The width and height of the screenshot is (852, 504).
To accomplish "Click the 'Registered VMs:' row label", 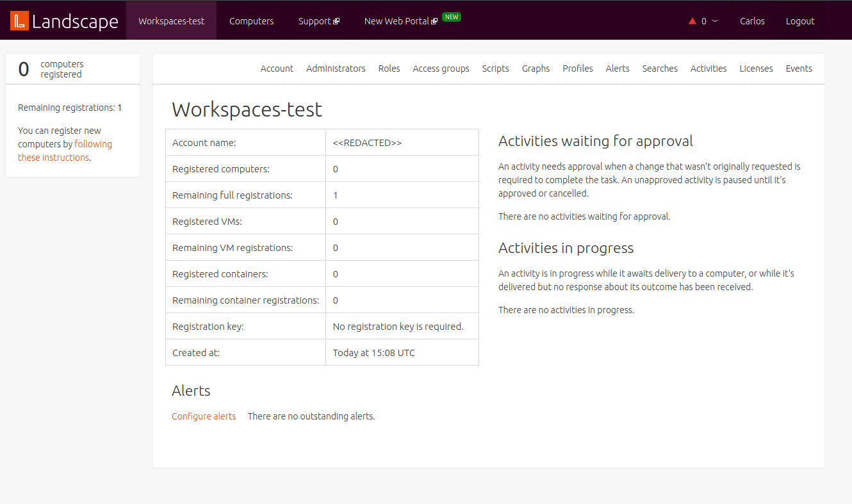I will (x=207, y=222).
